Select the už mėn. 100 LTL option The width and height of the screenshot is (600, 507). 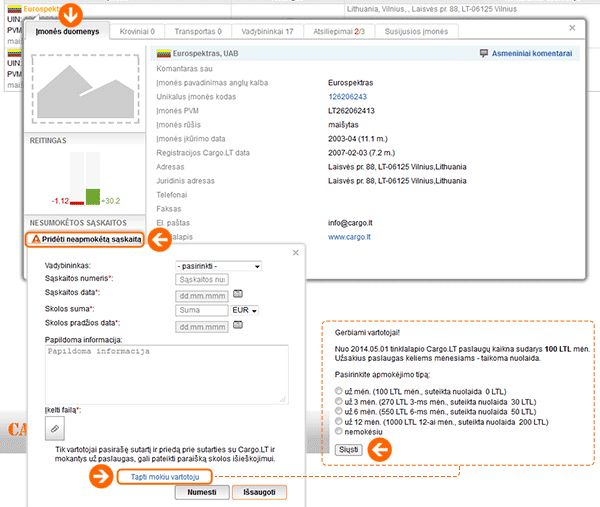(339, 391)
